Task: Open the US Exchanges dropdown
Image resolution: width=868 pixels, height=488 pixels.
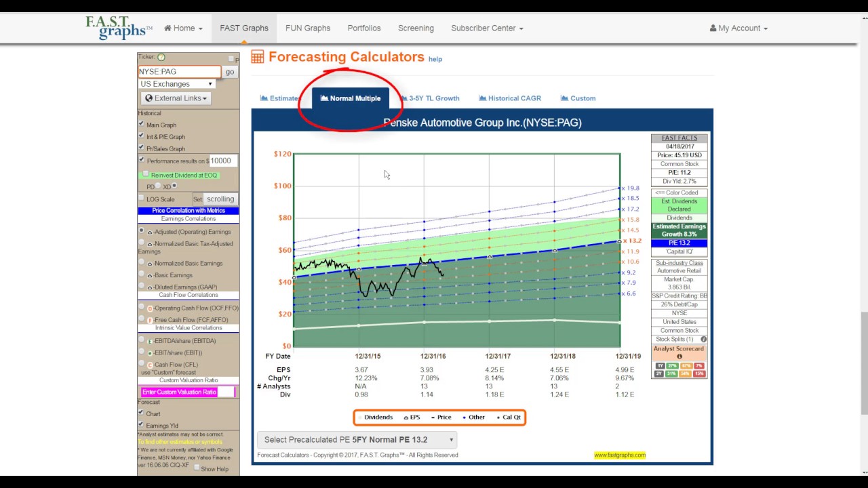Action: (176, 84)
